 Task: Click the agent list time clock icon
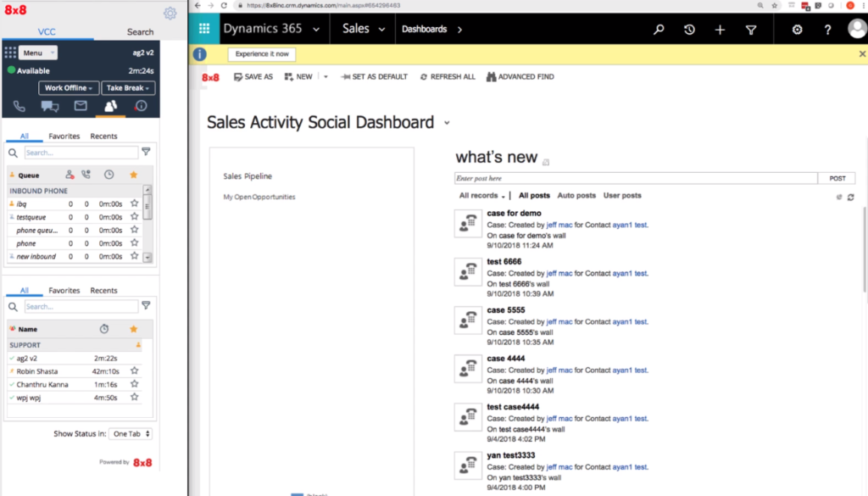[104, 329]
